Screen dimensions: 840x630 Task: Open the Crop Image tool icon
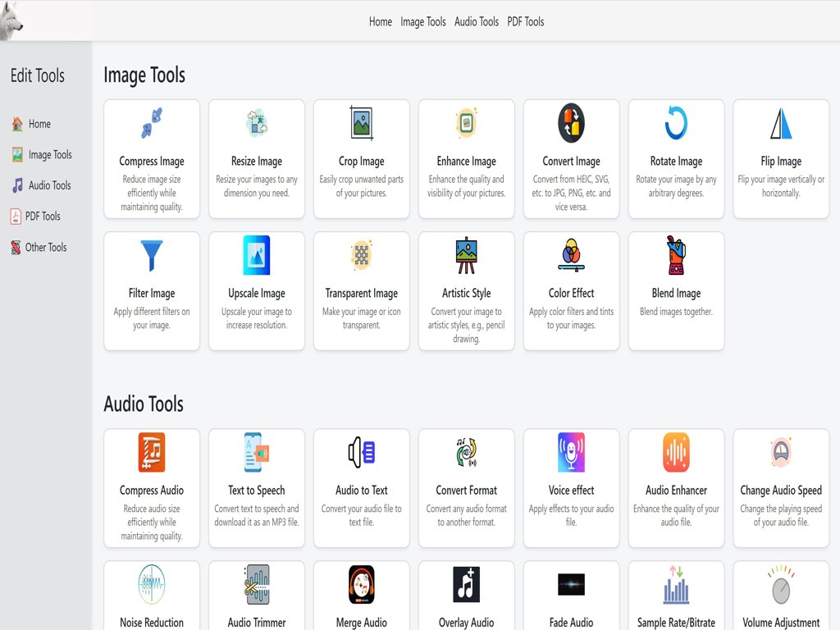pos(362,123)
